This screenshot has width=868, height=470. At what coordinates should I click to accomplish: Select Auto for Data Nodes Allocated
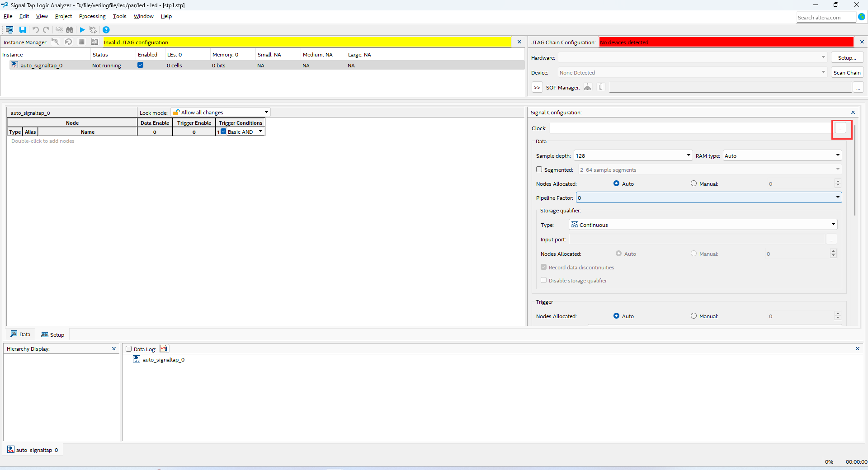[616, 183]
